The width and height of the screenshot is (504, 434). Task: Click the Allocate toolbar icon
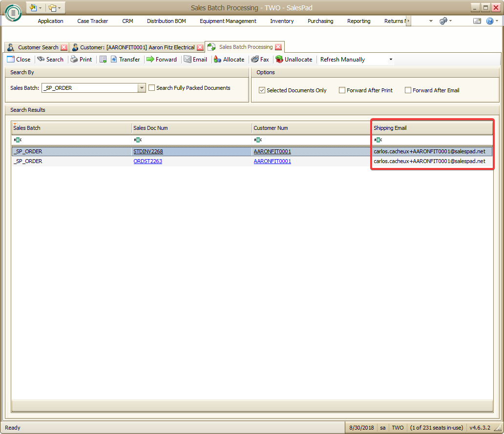click(x=217, y=60)
